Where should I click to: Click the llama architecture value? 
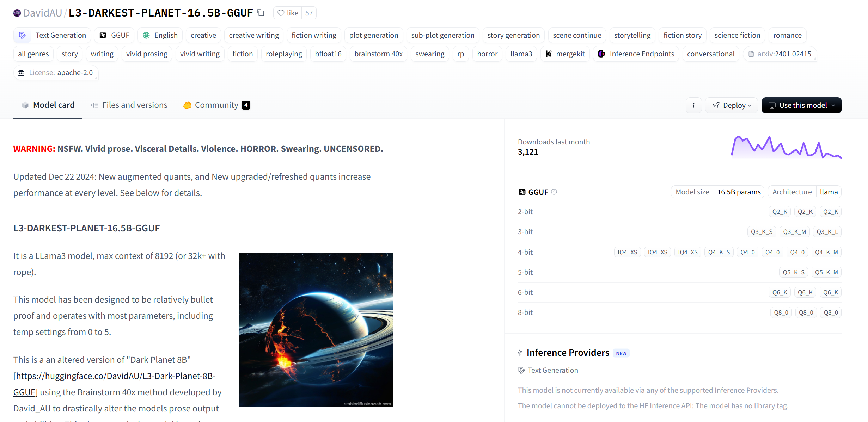coord(829,192)
